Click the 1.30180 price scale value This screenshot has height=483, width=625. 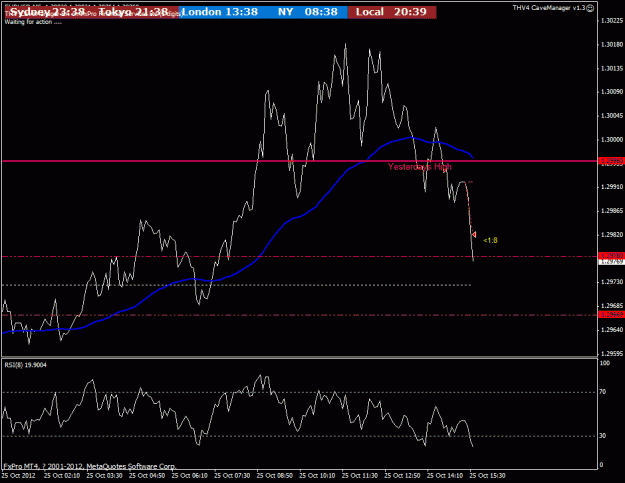612,45
